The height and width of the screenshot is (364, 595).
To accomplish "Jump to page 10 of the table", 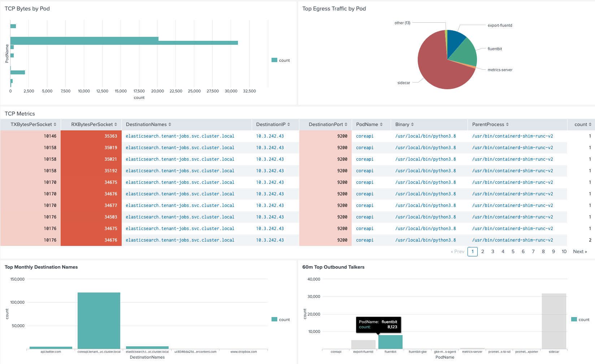I will pyautogui.click(x=564, y=252).
